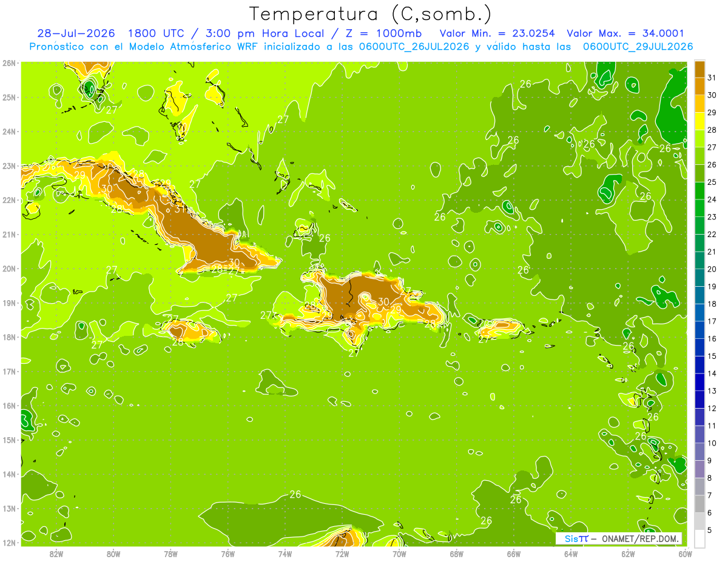This screenshot has width=728, height=562.
Task: Click the "17N" latitude axis label
Action: click(x=8, y=371)
